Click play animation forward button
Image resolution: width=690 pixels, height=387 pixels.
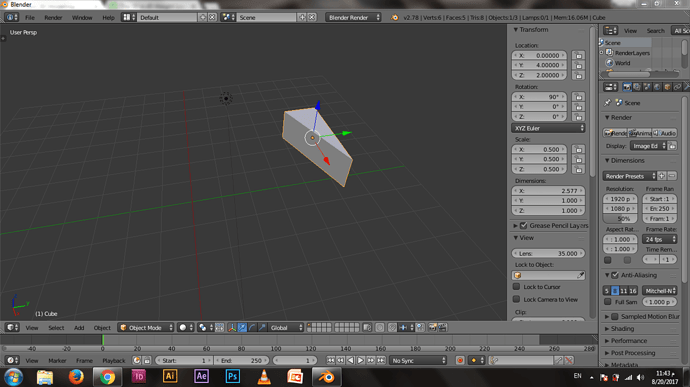361,360
